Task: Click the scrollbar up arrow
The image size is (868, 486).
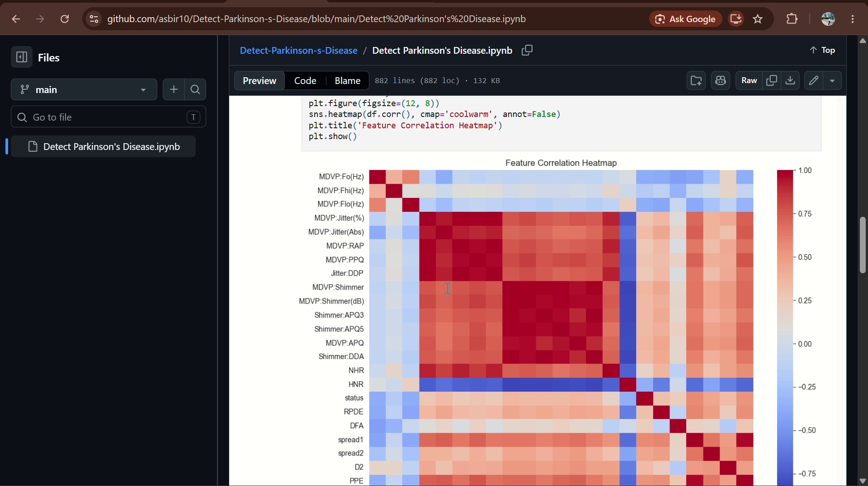Action: (863, 41)
